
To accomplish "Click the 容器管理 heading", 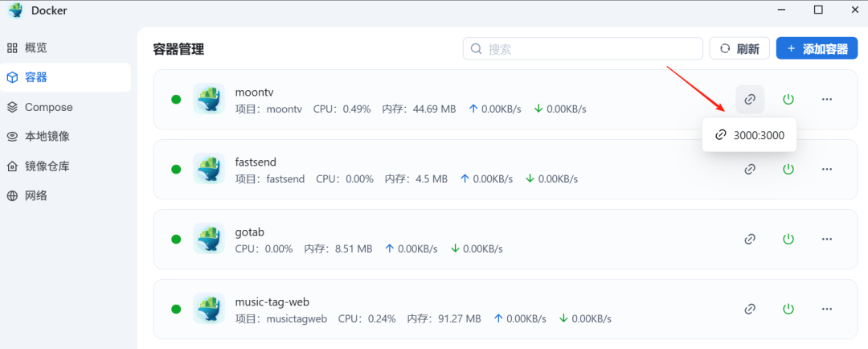I will (178, 49).
